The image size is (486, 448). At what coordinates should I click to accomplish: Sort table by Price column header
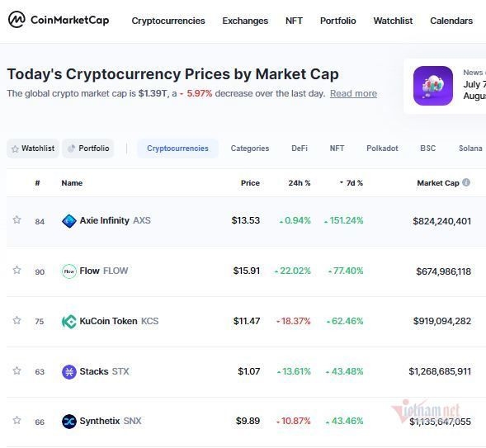click(250, 183)
